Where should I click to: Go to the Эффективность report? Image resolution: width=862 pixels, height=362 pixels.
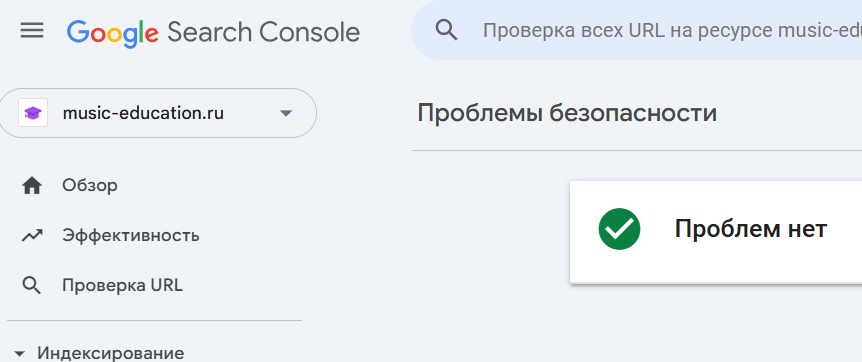click(x=131, y=236)
